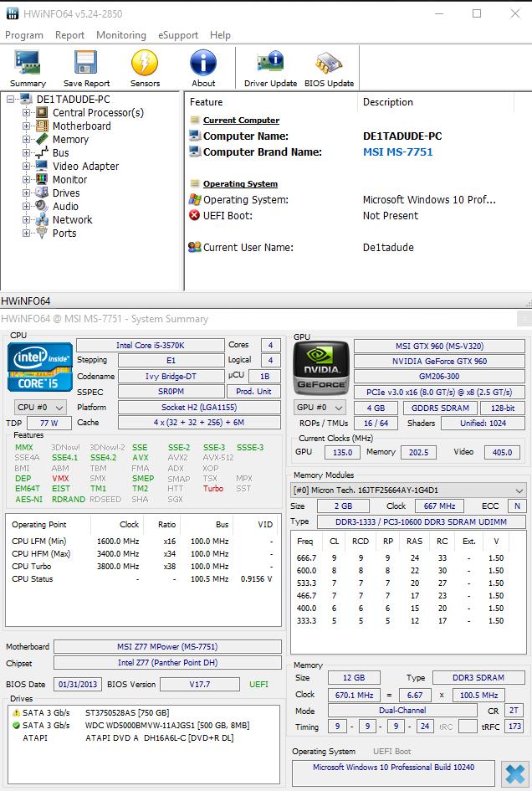
Task: Click the Ports tree icon
Action: [x=43, y=233]
